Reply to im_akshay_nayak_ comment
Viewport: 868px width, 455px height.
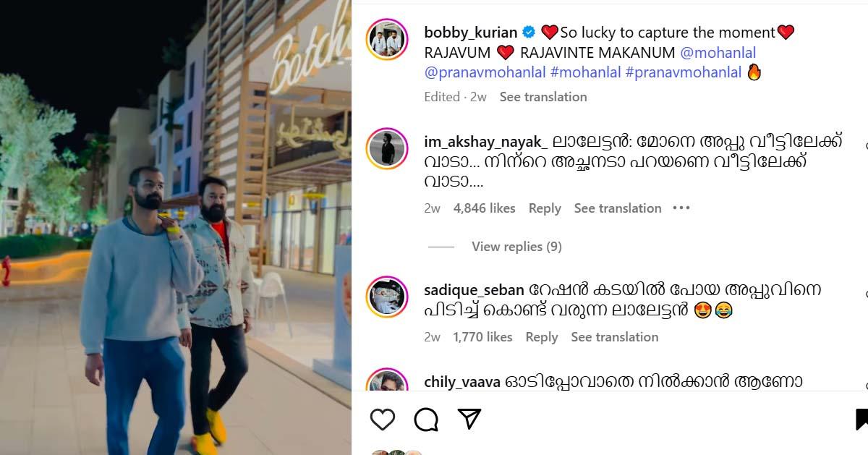(x=545, y=208)
